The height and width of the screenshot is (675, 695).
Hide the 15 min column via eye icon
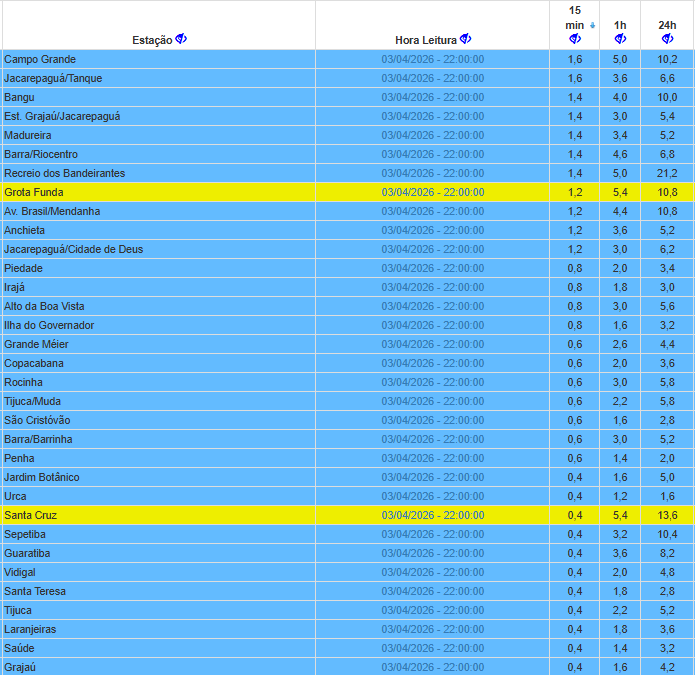click(x=575, y=39)
